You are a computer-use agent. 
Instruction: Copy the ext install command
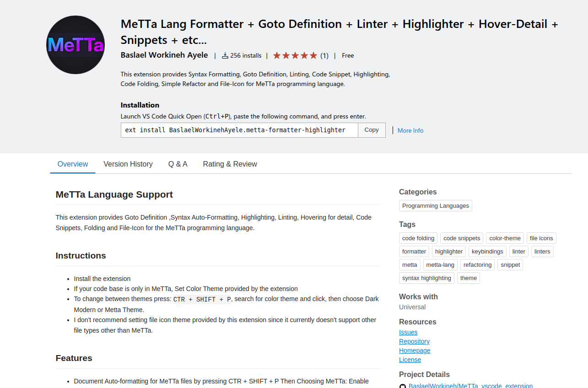pyautogui.click(x=372, y=130)
